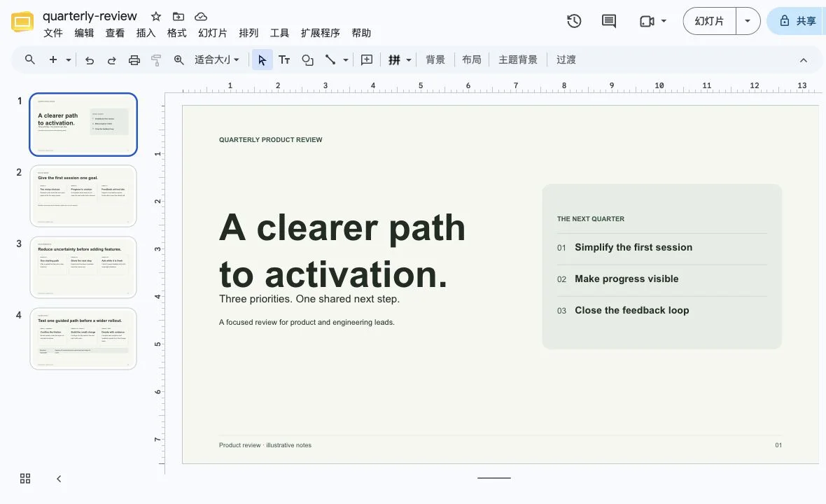
Task: Hide the menus with up chevron
Action: coord(804,60)
